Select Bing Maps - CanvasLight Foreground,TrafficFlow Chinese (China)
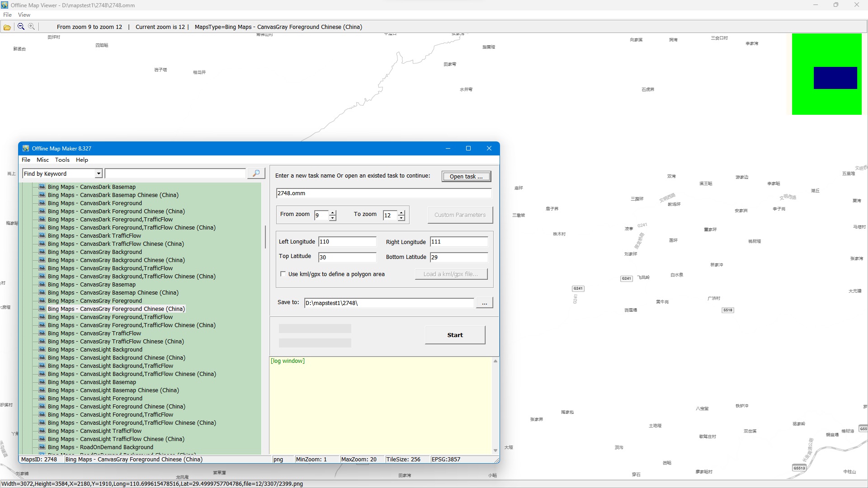Viewport: 868px width, 488px height. point(132,422)
